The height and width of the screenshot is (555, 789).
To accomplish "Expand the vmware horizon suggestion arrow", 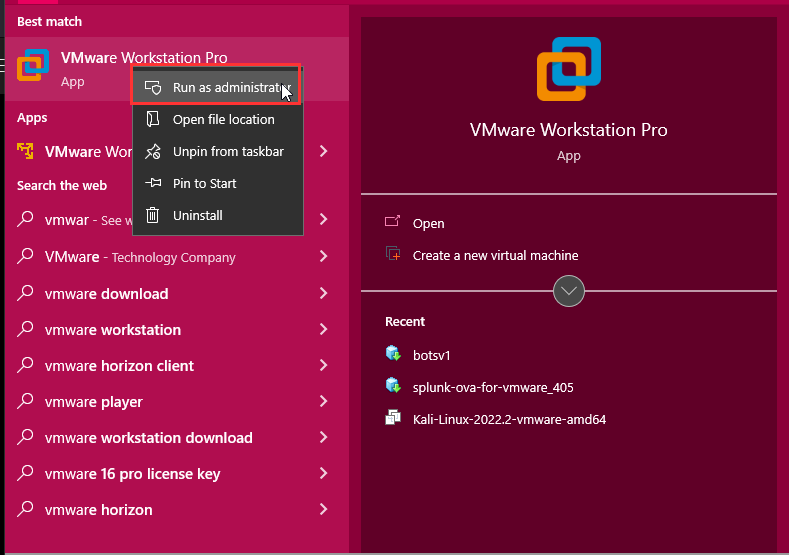I will [x=324, y=509].
